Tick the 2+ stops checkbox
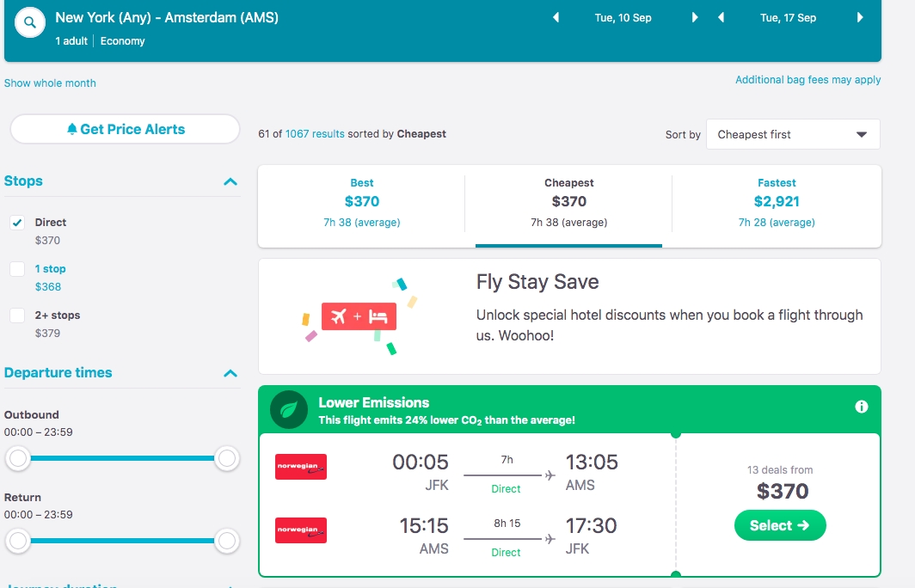This screenshot has height=588, width=915. (x=17, y=315)
